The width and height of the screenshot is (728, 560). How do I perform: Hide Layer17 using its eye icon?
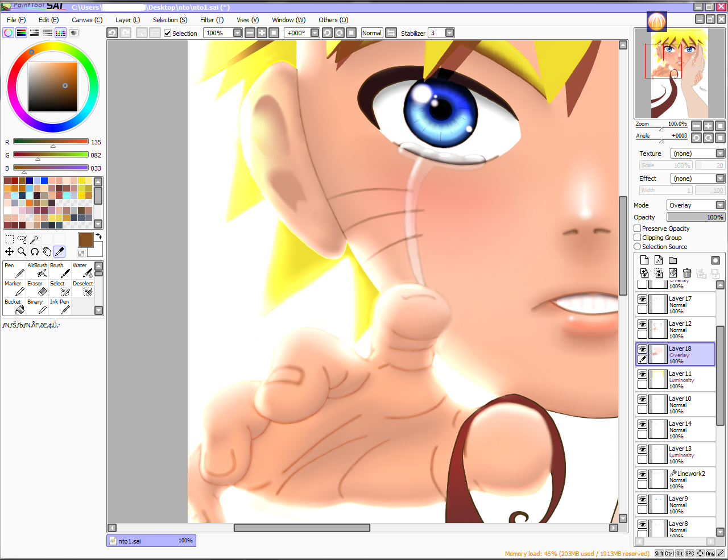click(642, 299)
